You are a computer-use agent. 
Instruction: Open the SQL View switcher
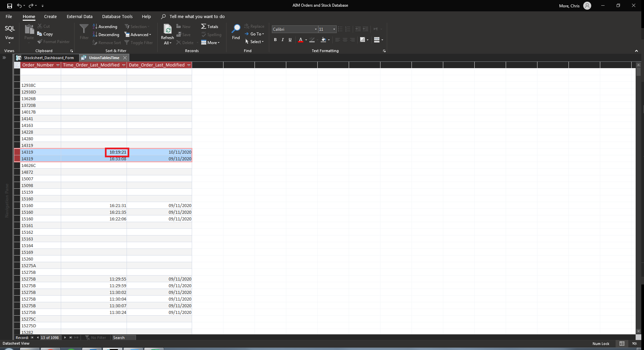(9, 34)
